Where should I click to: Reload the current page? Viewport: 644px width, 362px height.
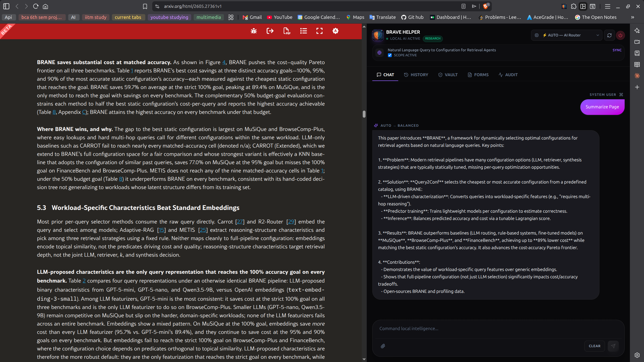(x=36, y=6)
